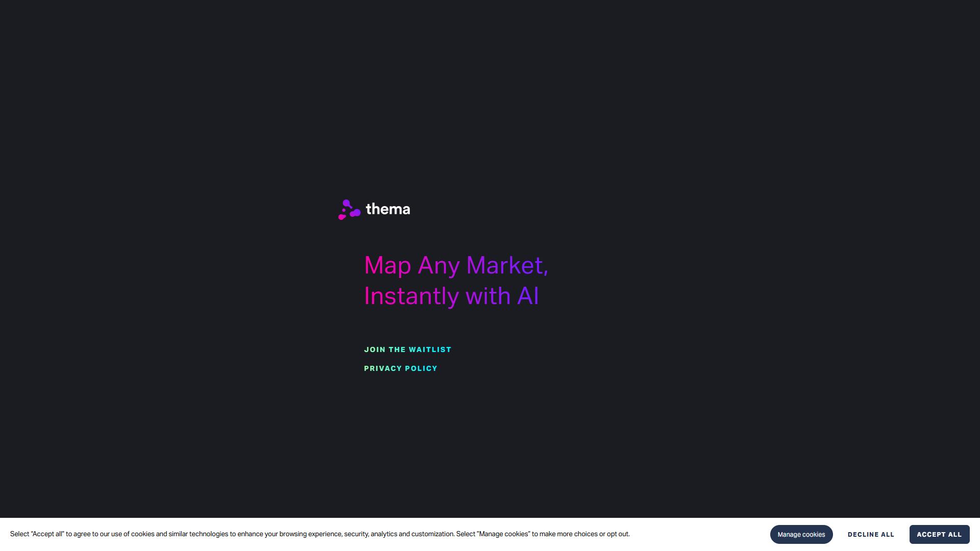Viewport: 980px width, 551px height.
Task: Select the Manage cookies button
Action: tap(801, 534)
